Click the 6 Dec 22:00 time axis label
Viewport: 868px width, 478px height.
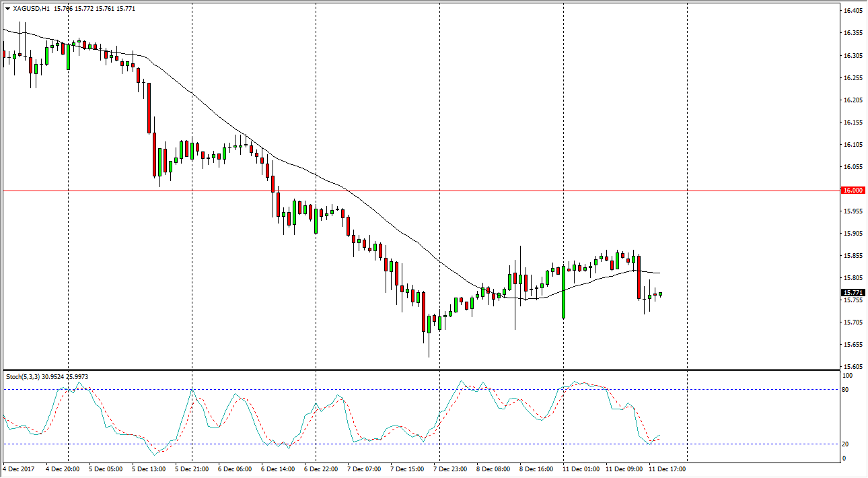[320, 469]
